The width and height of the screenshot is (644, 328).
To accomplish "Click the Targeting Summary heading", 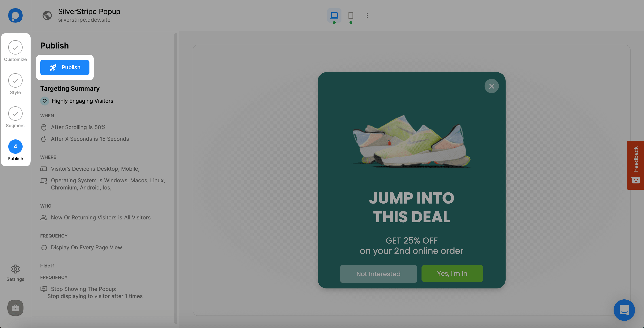I will [x=70, y=89].
